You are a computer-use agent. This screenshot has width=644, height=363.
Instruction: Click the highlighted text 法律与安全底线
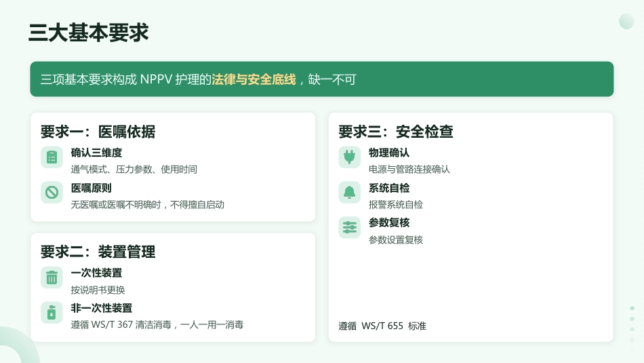(254, 79)
